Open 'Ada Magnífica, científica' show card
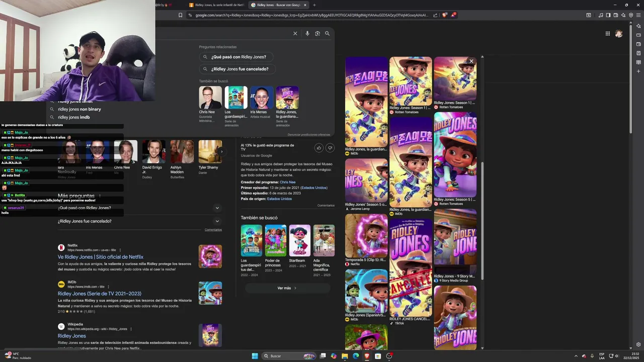 coord(324,252)
